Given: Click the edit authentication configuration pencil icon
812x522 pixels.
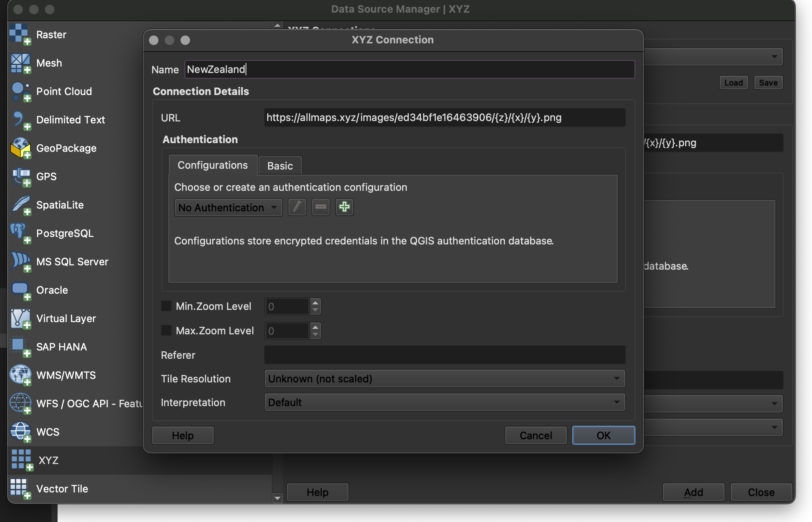Looking at the screenshot, I should pos(297,207).
